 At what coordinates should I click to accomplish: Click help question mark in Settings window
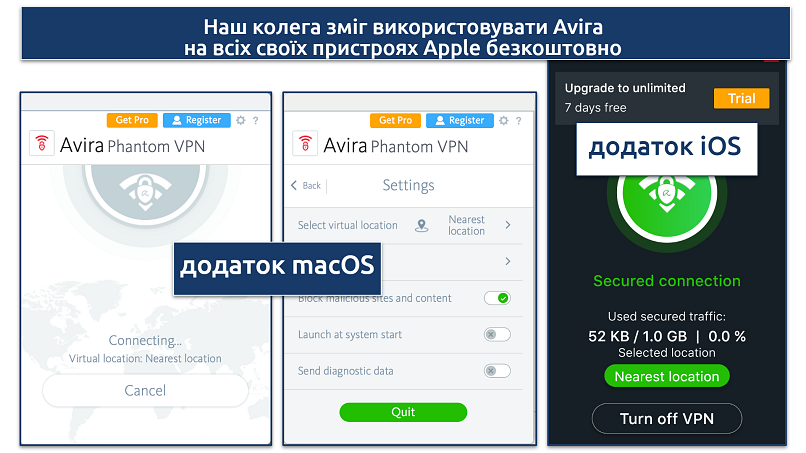click(x=519, y=121)
